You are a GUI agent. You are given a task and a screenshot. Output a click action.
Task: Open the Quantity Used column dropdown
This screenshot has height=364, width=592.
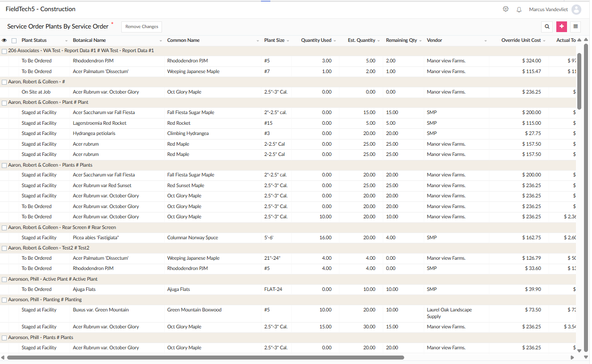[x=335, y=41]
